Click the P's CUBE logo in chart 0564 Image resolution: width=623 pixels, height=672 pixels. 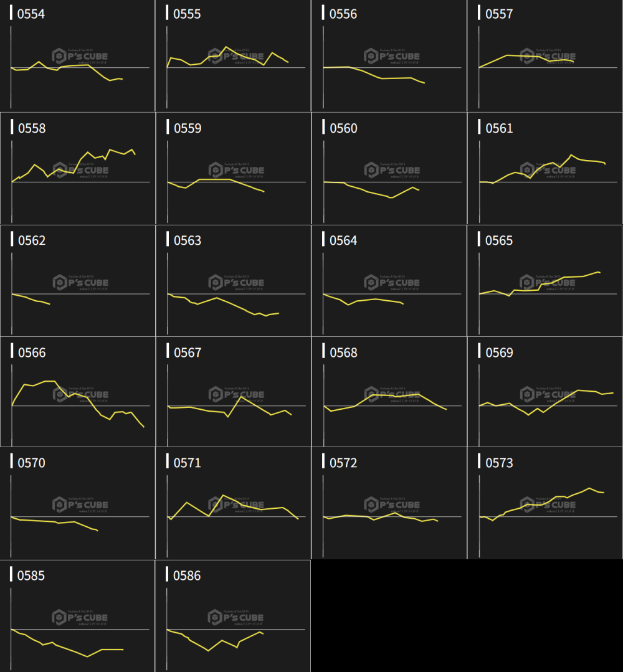pyautogui.click(x=392, y=283)
